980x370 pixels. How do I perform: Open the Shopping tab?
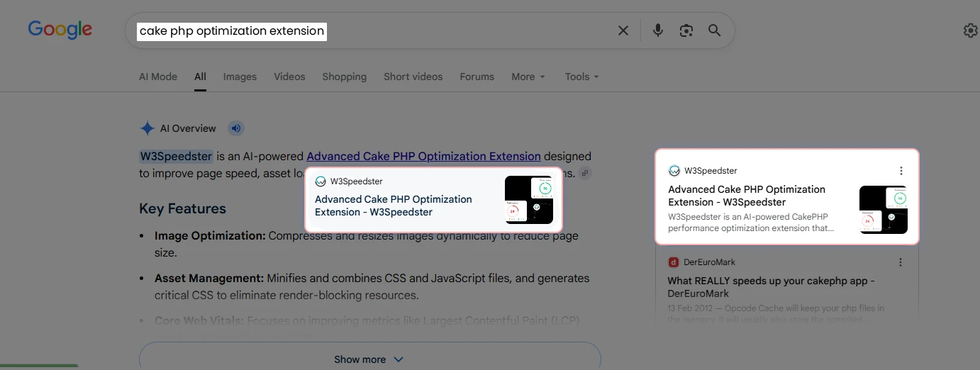(x=345, y=77)
